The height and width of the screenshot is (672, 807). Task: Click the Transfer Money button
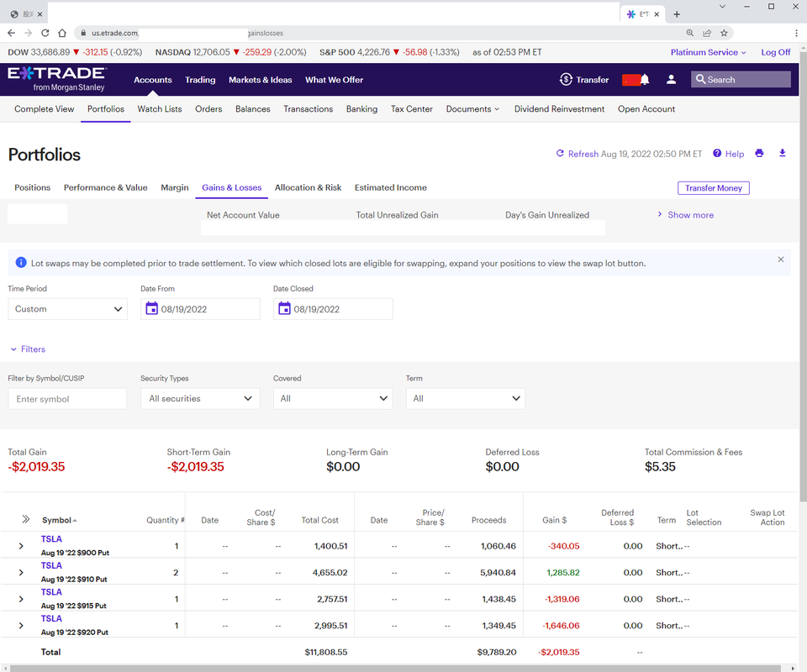[x=714, y=188]
